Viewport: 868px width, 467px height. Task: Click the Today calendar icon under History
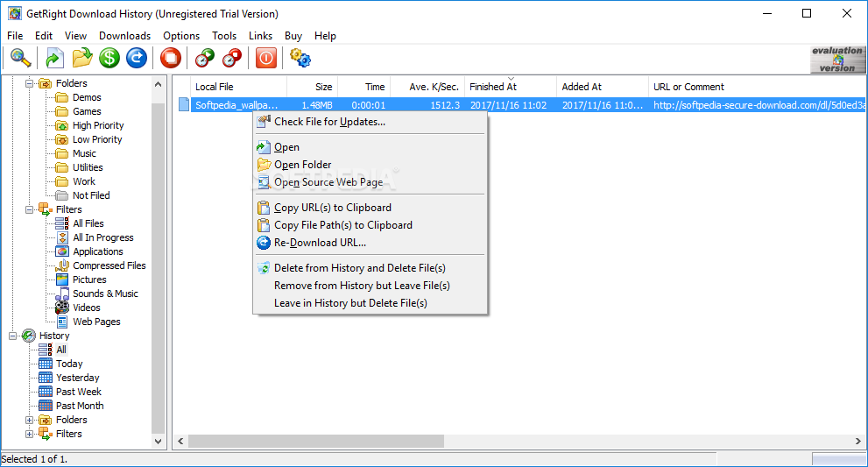[x=46, y=364]
